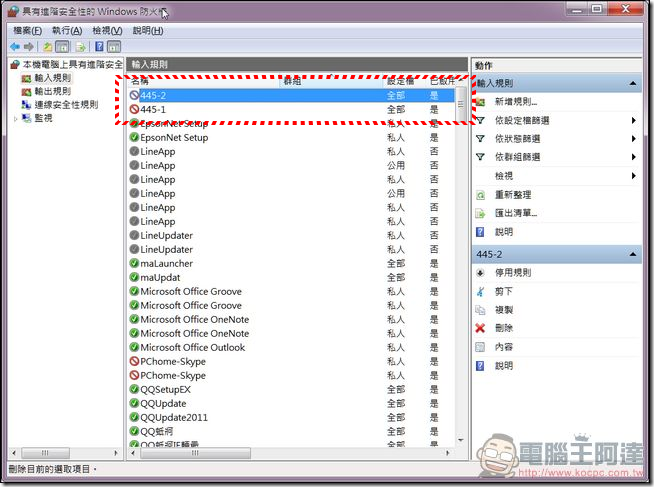Click the Show/Hide console tree icon

pos(62,47)
